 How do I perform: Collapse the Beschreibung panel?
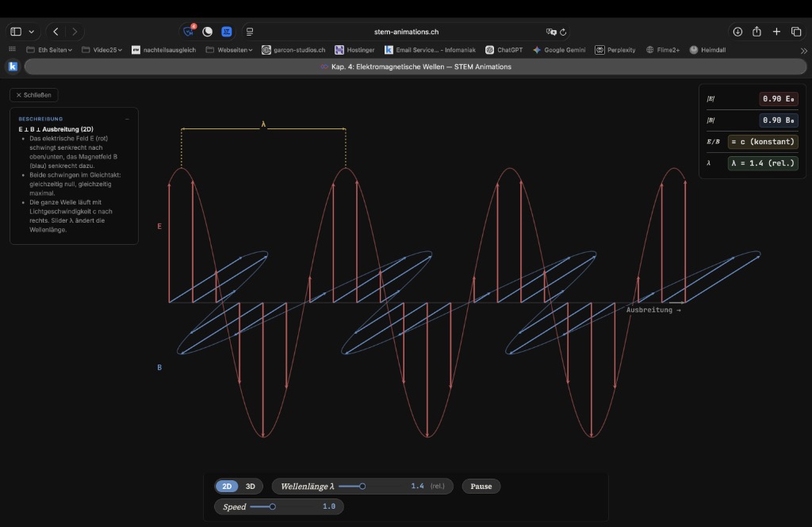127,119
